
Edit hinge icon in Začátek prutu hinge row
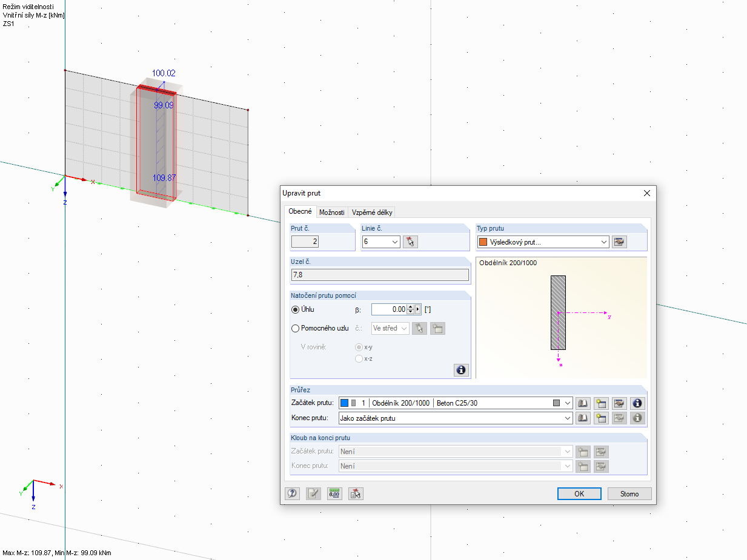[x=601, y=452]
